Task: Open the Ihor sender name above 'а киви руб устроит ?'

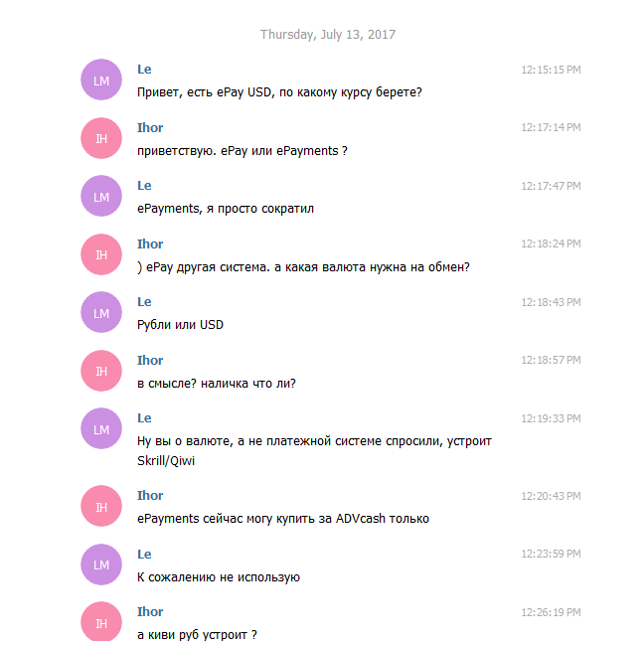Action: click(x=150, y=612)
